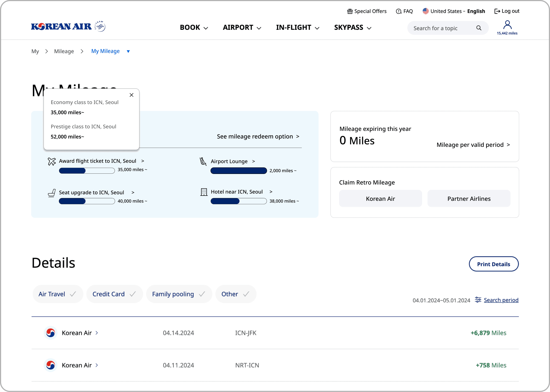Expand the BOOK menu

pos(194,27)
